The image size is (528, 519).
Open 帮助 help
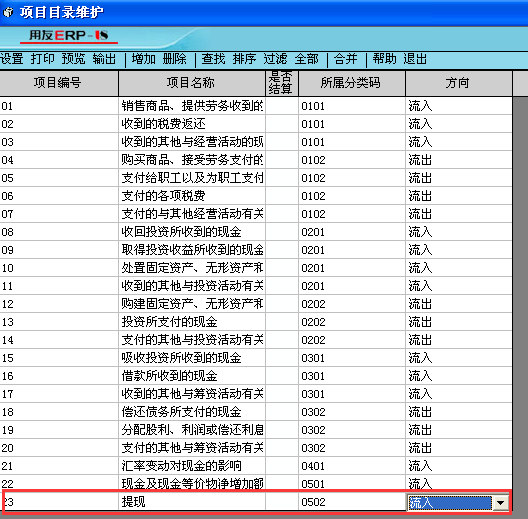click(x=385, y=59)
